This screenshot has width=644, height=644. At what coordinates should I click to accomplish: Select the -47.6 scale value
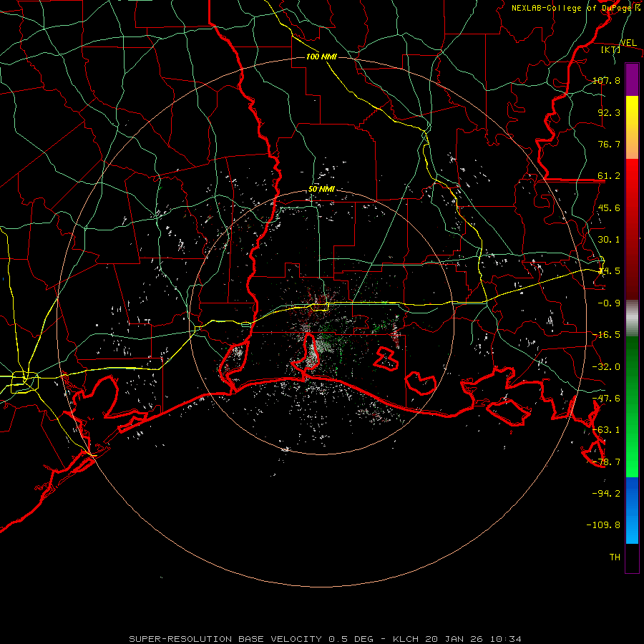(x=606, y=399)
